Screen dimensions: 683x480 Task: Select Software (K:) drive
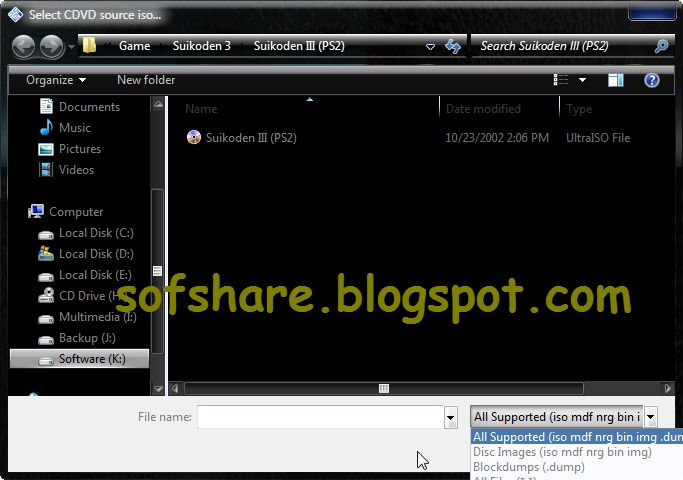click(79, 359)
